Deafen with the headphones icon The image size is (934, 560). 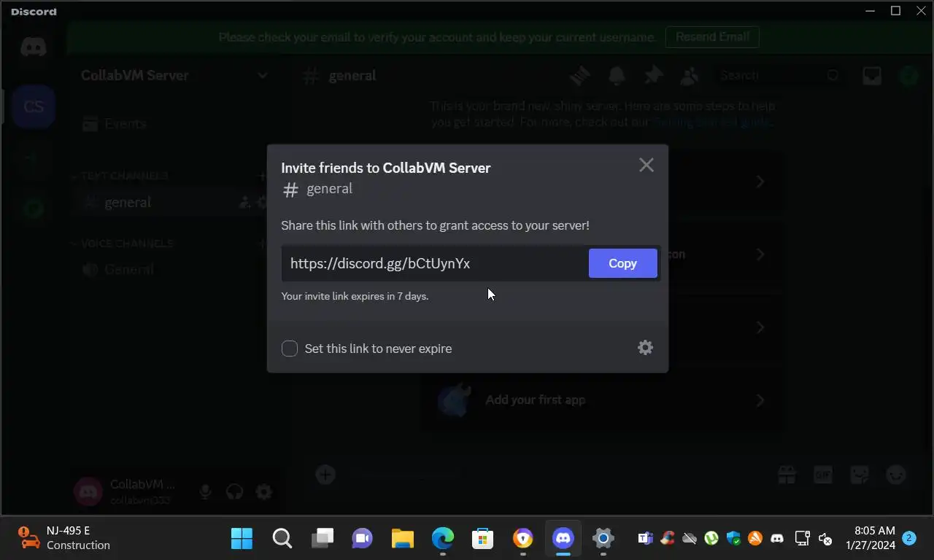tap(234, 491)
